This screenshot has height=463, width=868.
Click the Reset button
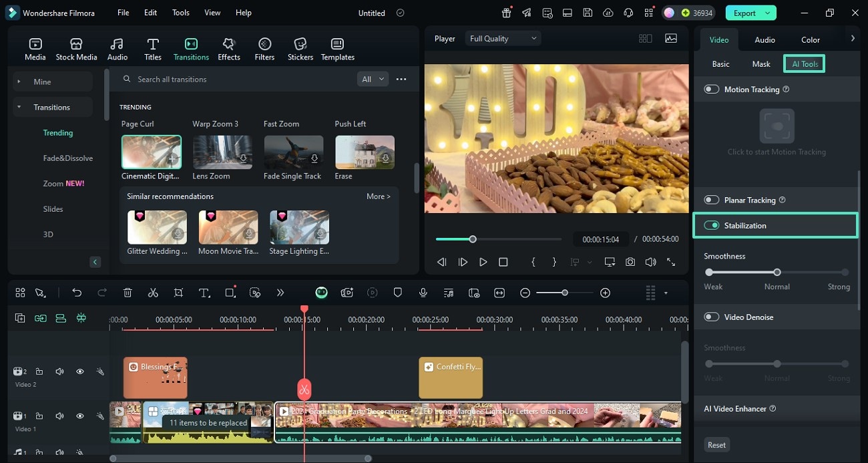717,445
